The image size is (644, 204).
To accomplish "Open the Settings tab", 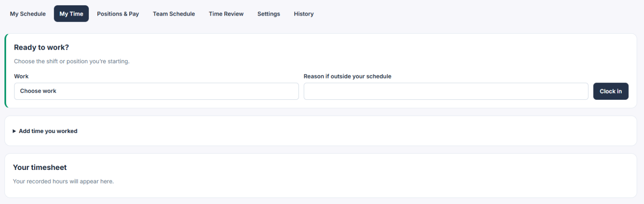I will click(x=269, y=14).
